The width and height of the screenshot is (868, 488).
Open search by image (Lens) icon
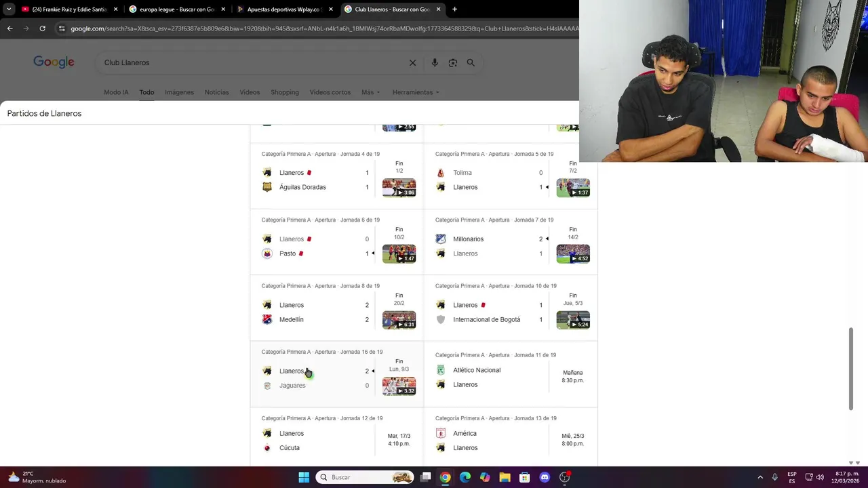(453, 62)
